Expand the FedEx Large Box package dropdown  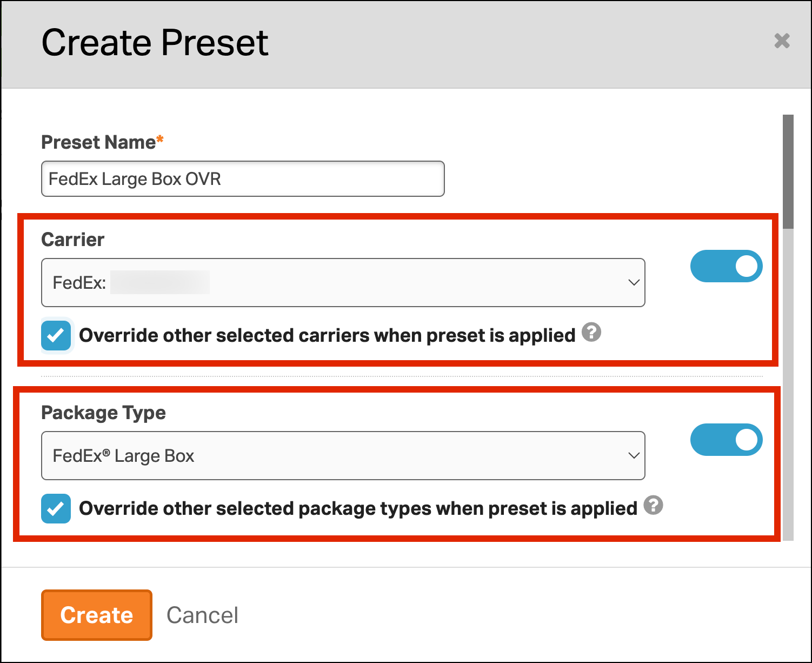point(343,455)
